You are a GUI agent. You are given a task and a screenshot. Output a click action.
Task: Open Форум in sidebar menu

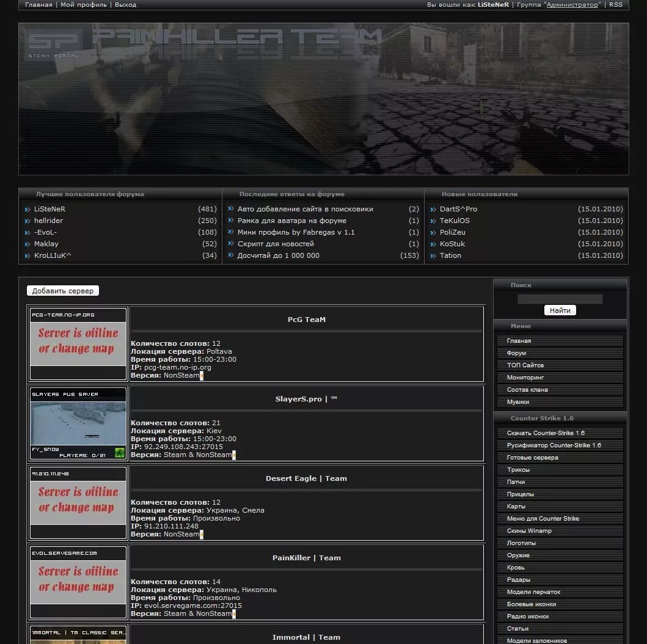coord(560,353)
